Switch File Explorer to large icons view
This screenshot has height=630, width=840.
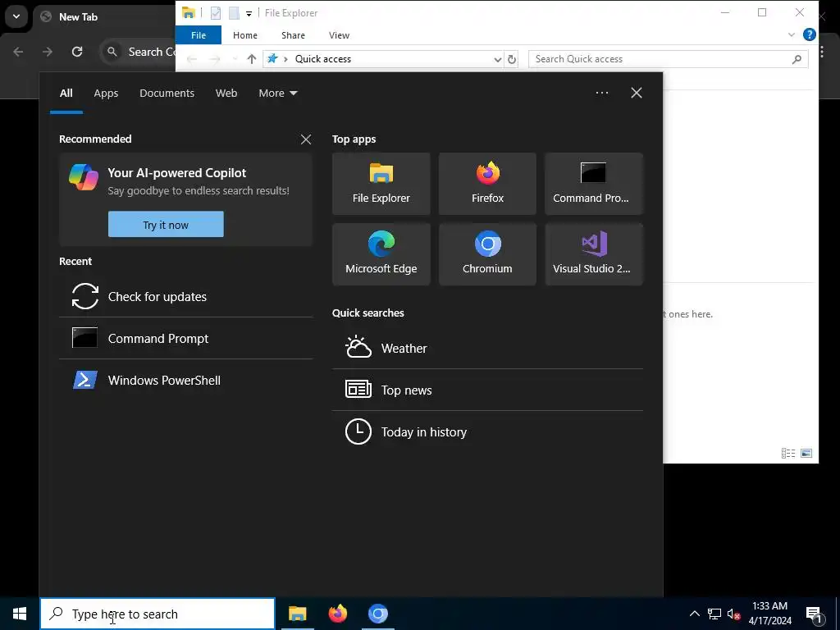(x=806, y=453)
